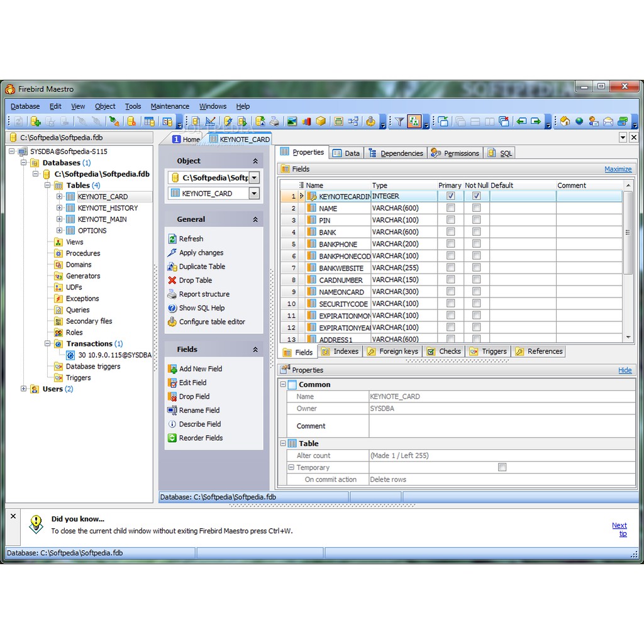Click the close all windows toolbar icon
Screen dimensions: 644x644
pyautogui.click(x=504, y=121)
